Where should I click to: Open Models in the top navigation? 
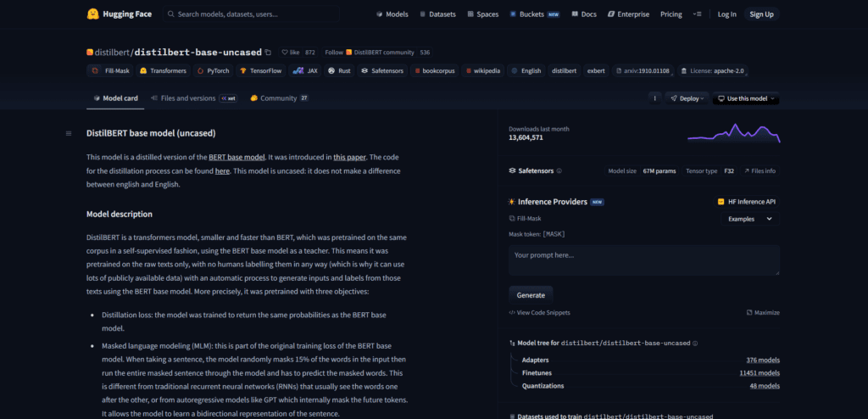pos(392,14)
